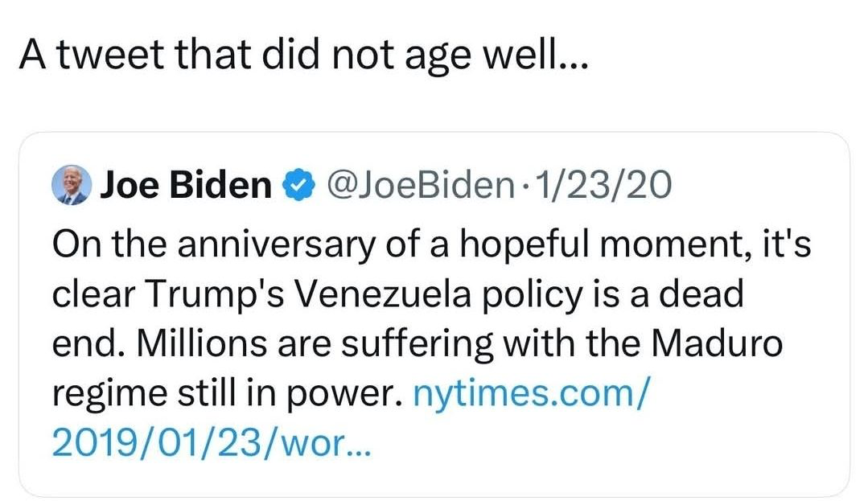
Task: Click the word "policy" in the tweet
Action: [x=531, y=295]
